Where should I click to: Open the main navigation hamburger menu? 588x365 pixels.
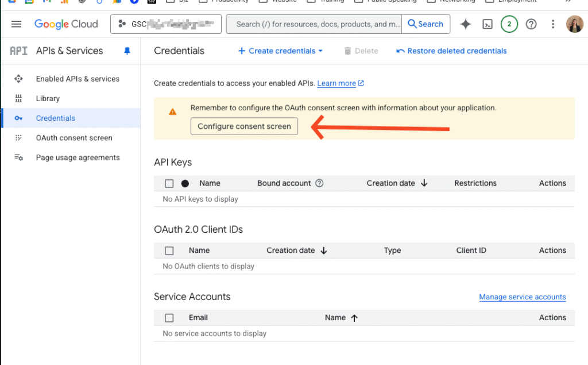pos(16,24)
